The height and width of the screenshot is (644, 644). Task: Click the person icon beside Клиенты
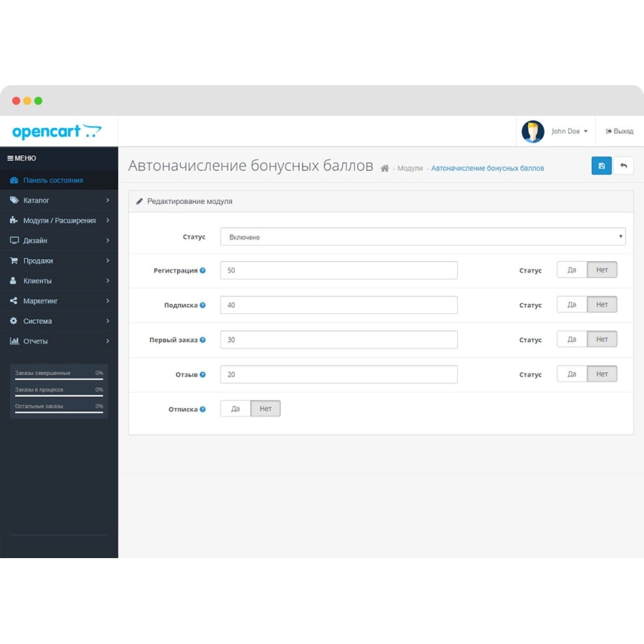pyautogui.click(x=13, y=280)
